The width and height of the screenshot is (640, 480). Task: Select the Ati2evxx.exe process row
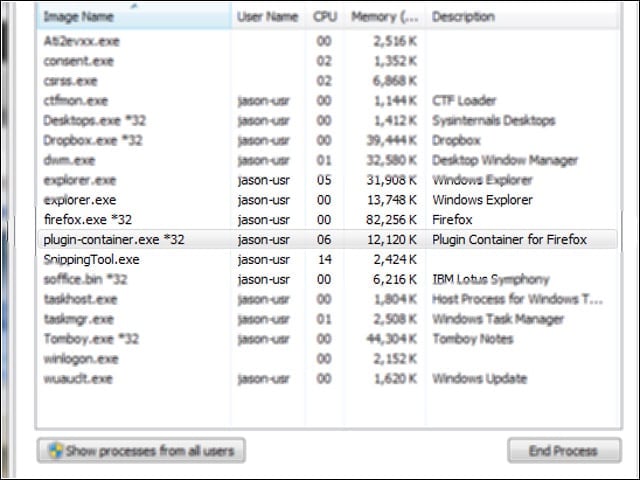[329, 41]
